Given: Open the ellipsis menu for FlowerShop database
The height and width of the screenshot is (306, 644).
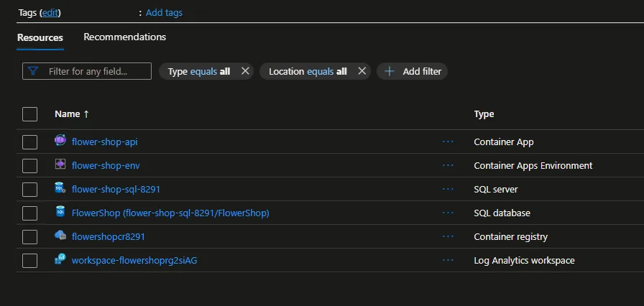Looking at the screenshot, I should [x=448, y=213].
